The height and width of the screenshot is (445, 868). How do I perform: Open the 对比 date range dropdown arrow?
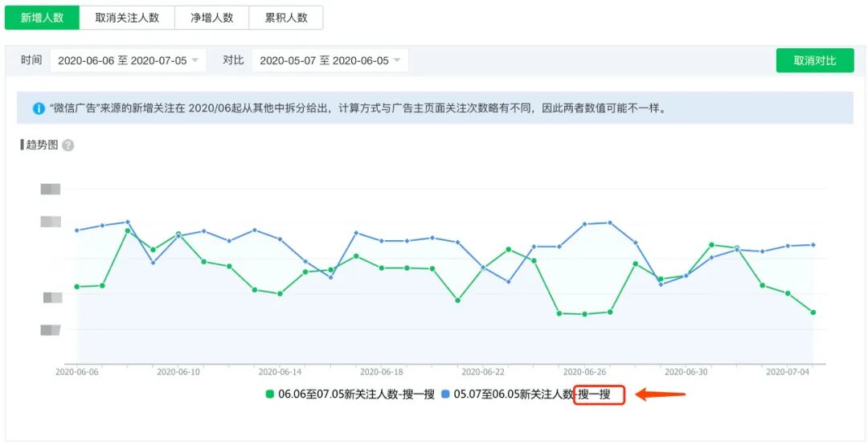point(397,60)
